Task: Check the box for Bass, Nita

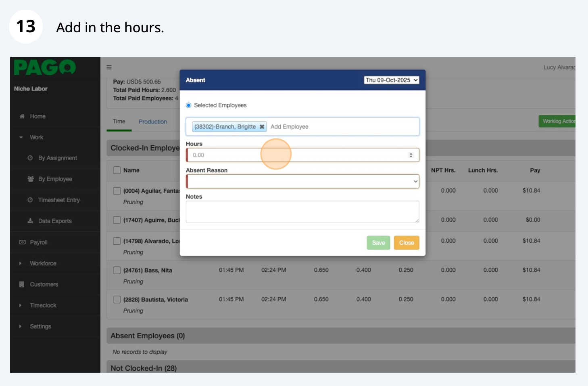Action: click(117, 270)
